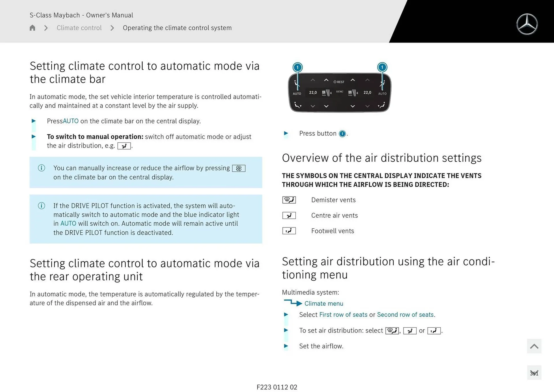The image size is (554, 392).
Task: Click callout number 1 above the climate panel
Action: pos(297,67)
